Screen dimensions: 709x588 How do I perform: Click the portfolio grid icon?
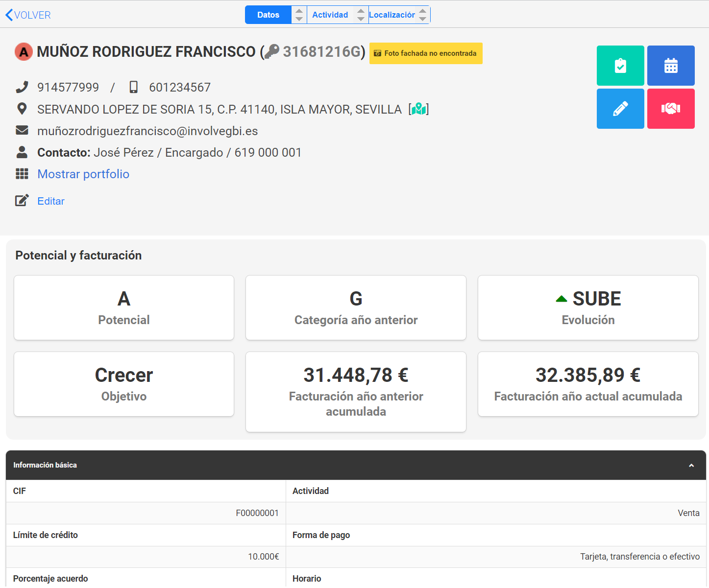pos(22,174)
